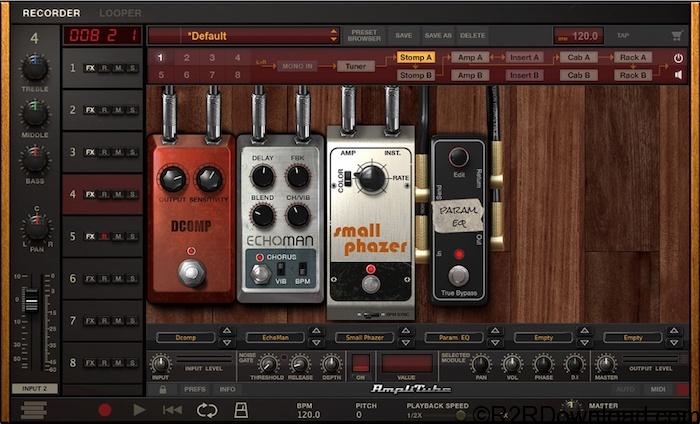700x424 pixels.
Task: Click the 120.0 tempo display field
Action: [579, 36]
